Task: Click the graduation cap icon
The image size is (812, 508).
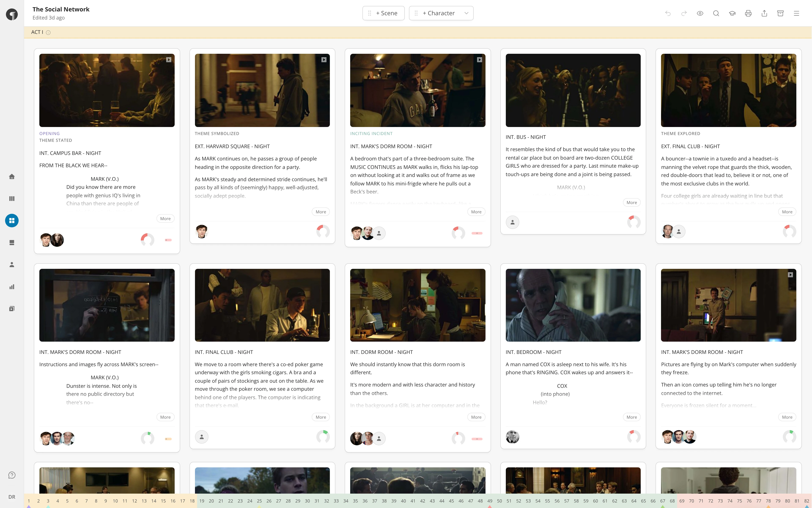Action: coord(732,13)
